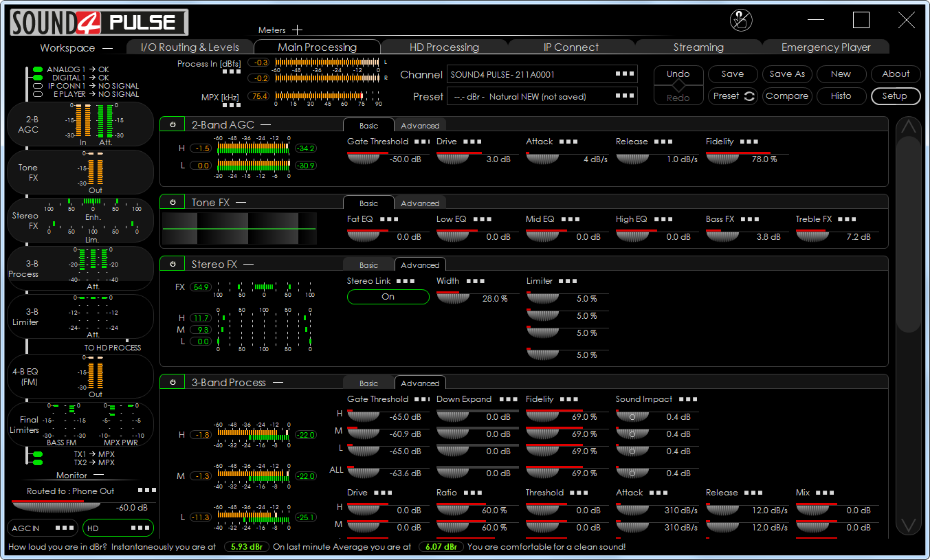Screen dimensions: 930x560
Task: Switch Stereo Link On toggle
Action: click(x=388, y=297)
